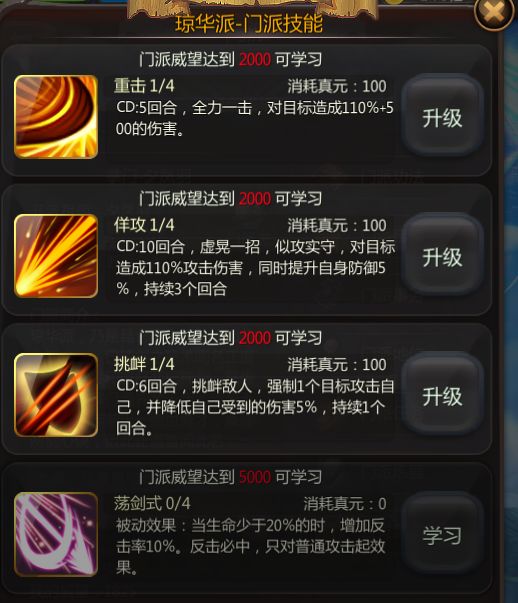
Task: Click the 荡剑式 passive effect description
Action: (250, 546)
